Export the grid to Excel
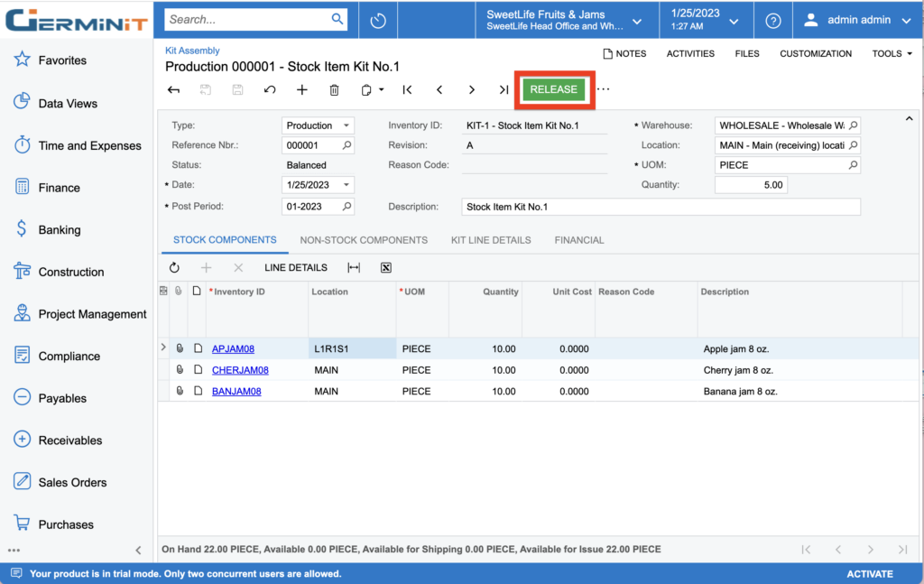 point(385,268)
